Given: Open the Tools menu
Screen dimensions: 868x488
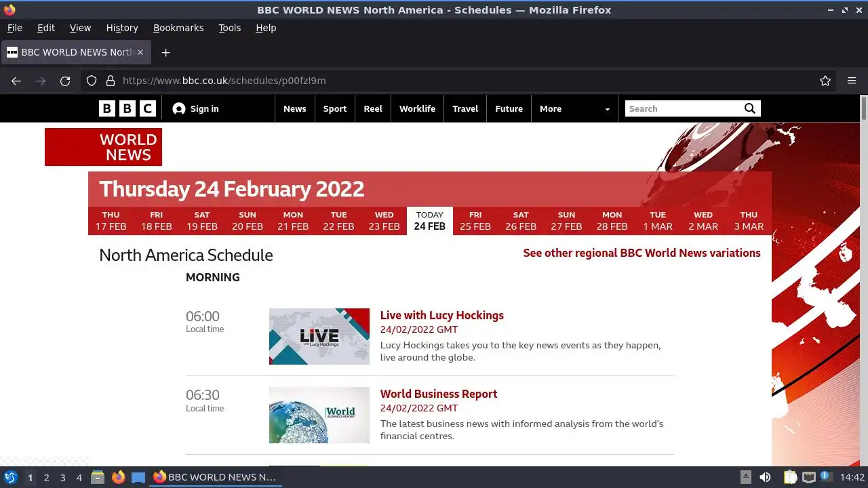Looking at the screenshot, I should [x=230, y=28].
